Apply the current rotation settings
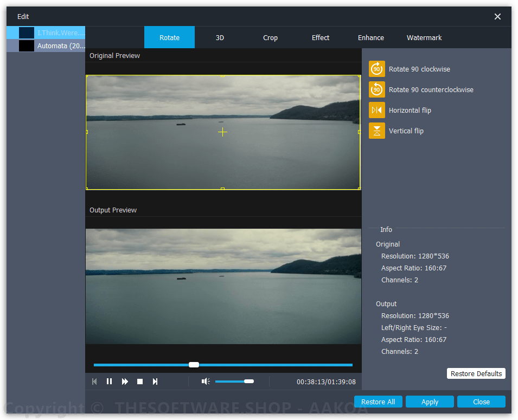 tap(430, 402)
